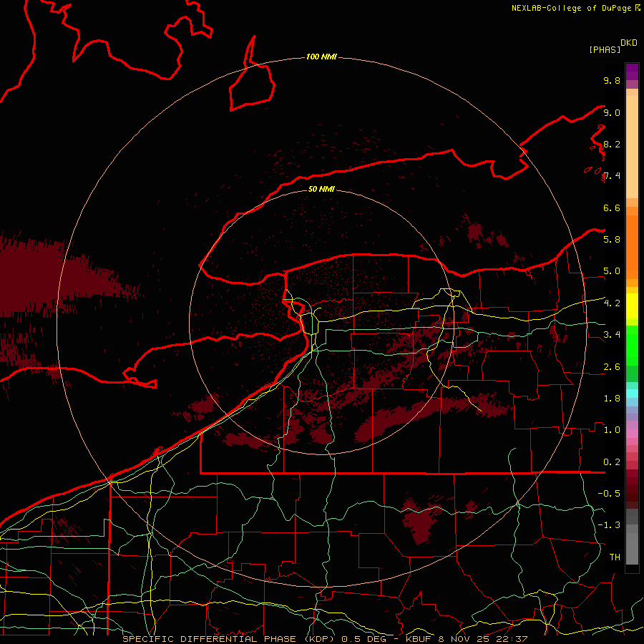Click the pink segment of the color bar

(x=632, y=434)
